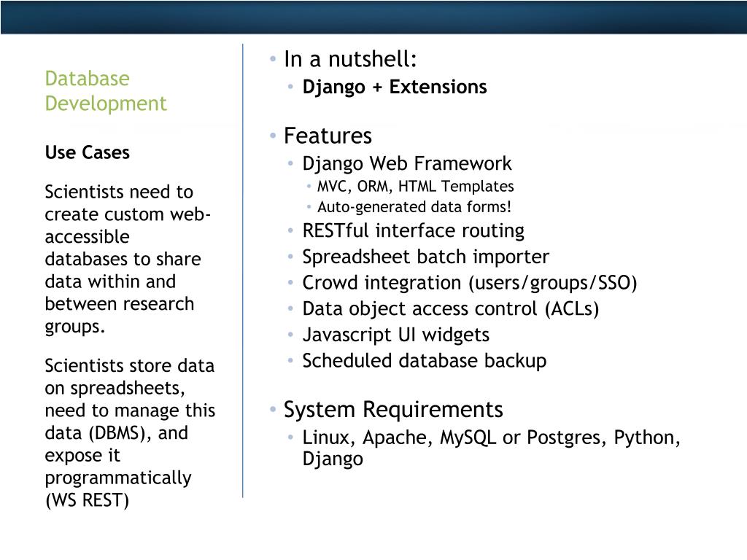Image resolution: width=747 pixels, height=560 pixels.
Task: Select 'Spreadsheet batch importer' bullet
Action: pyautogui.click(x=425, y=257)
